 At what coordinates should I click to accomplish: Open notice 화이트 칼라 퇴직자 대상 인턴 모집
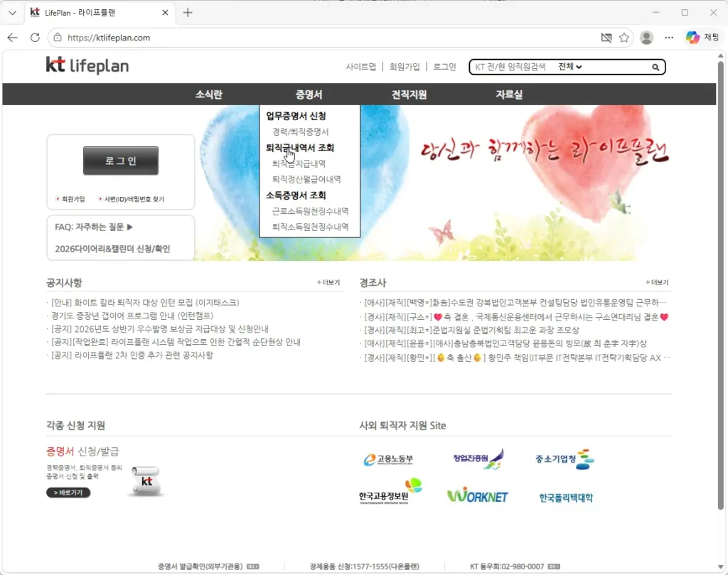145,303
